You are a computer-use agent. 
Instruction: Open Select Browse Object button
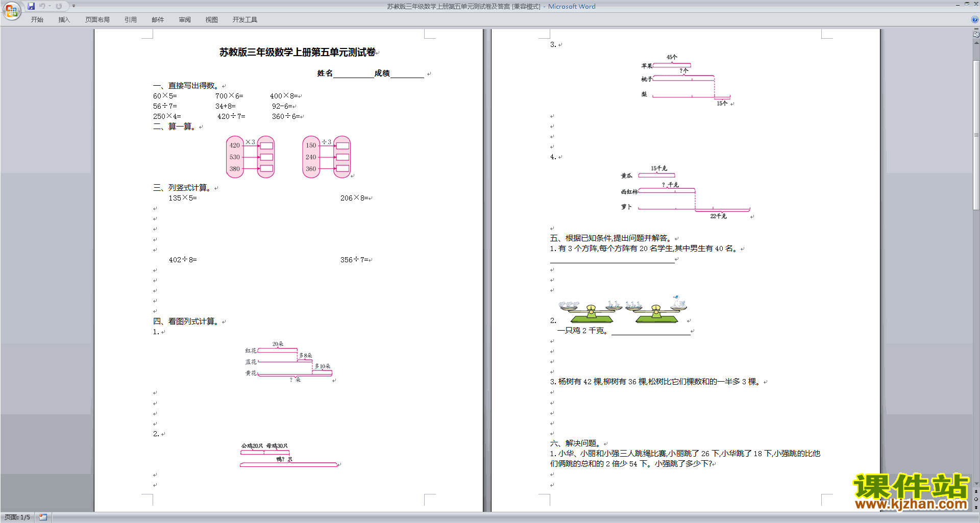point(976,500)
